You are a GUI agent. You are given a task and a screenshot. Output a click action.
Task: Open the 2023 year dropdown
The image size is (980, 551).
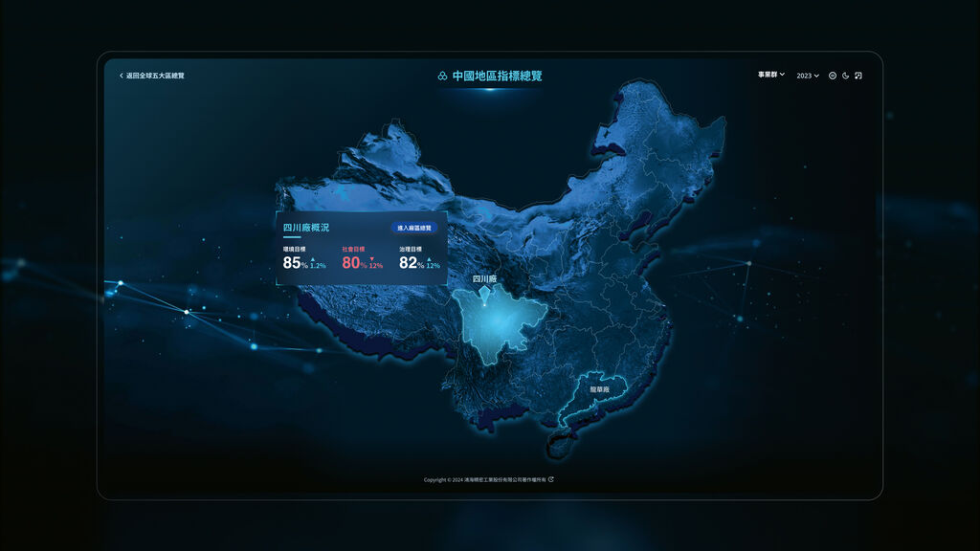[808, 76]
